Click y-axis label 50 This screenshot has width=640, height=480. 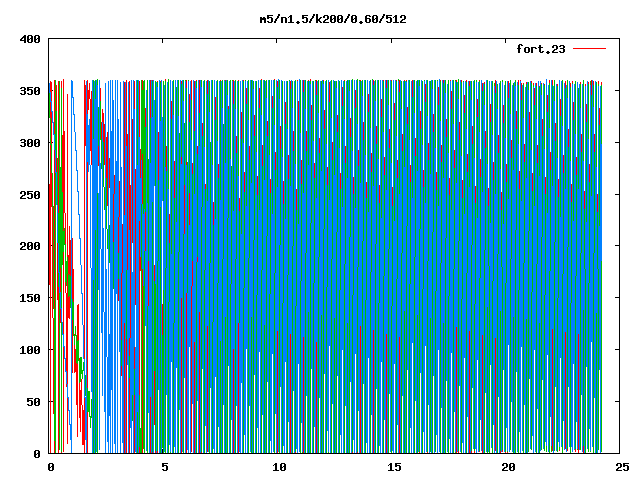click(33, 402)
